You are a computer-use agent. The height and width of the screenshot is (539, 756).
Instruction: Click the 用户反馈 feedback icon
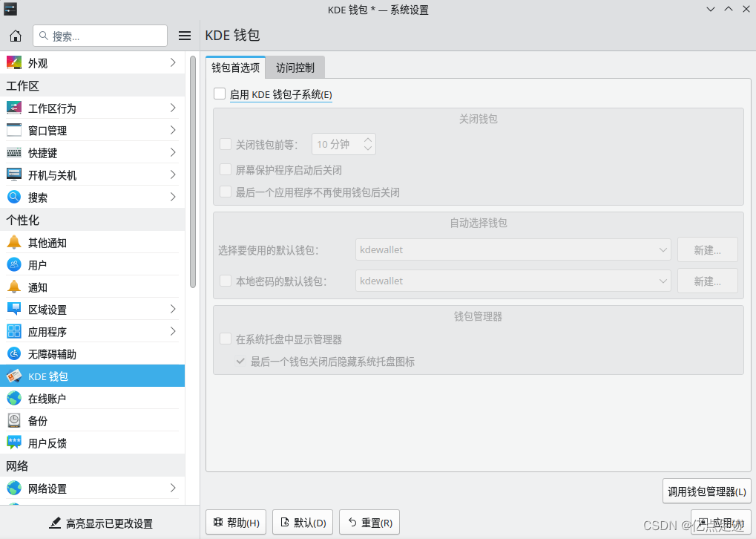click(x=14, y=442)
